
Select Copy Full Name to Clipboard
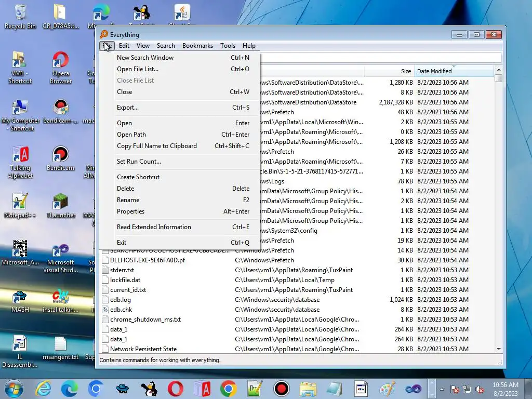coord(180,146)
